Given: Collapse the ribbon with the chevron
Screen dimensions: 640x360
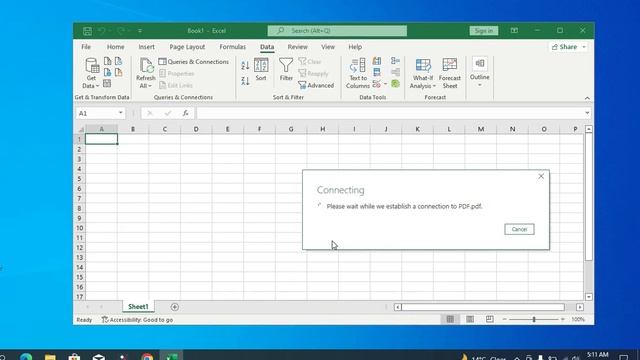Looking at the screenshot, I should point(587,98).
